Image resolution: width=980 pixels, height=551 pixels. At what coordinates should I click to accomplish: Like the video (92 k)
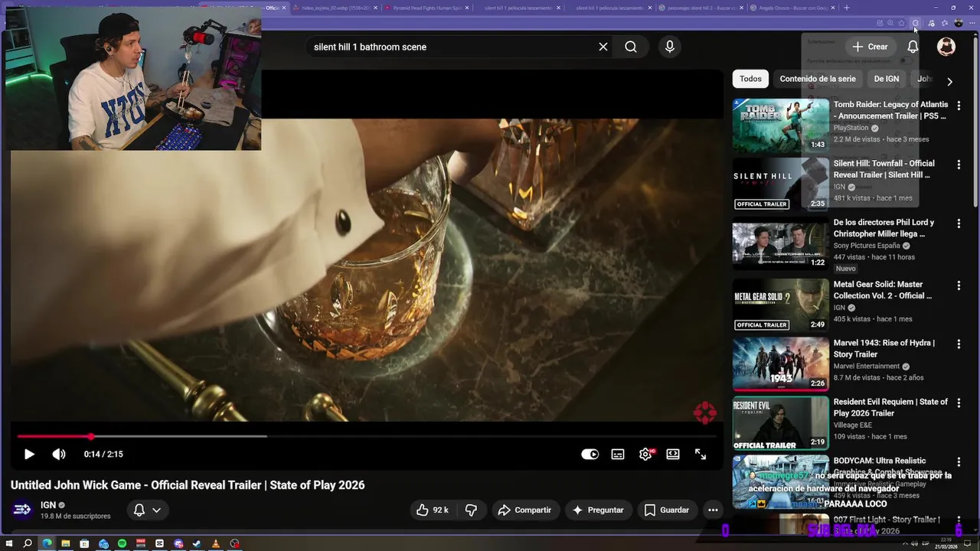(432, 510)
